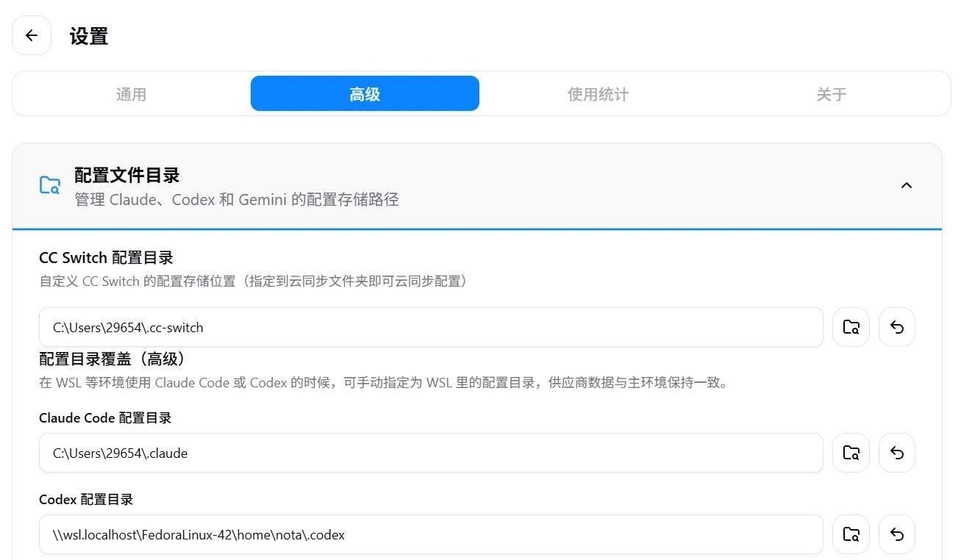Browse folder for Codex config directory
The height and width of the screenshot is (560, 961).
point(851,534)
